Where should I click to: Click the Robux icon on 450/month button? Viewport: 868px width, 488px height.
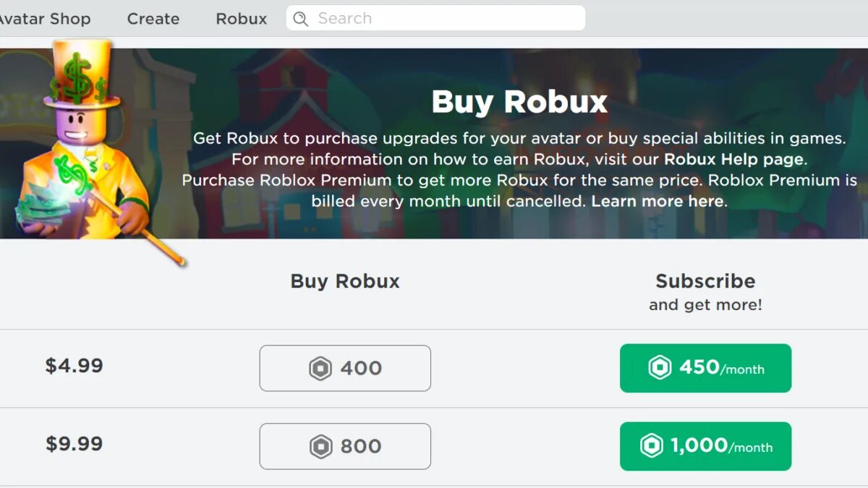pos(660,368)
